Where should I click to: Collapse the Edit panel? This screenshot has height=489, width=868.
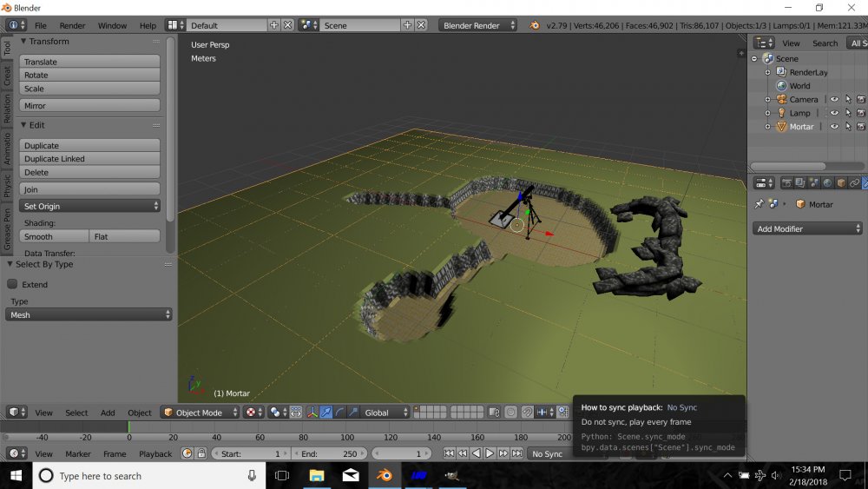(x=23, y=124)
